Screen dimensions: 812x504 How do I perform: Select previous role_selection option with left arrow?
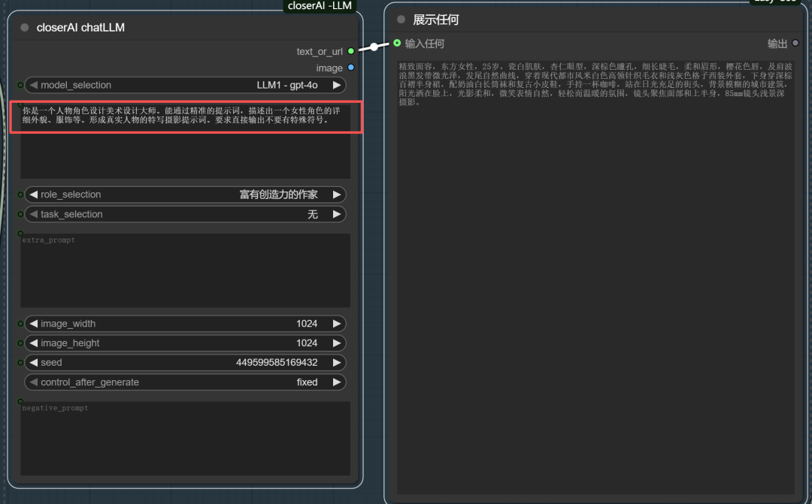click(x=34, y=195)
